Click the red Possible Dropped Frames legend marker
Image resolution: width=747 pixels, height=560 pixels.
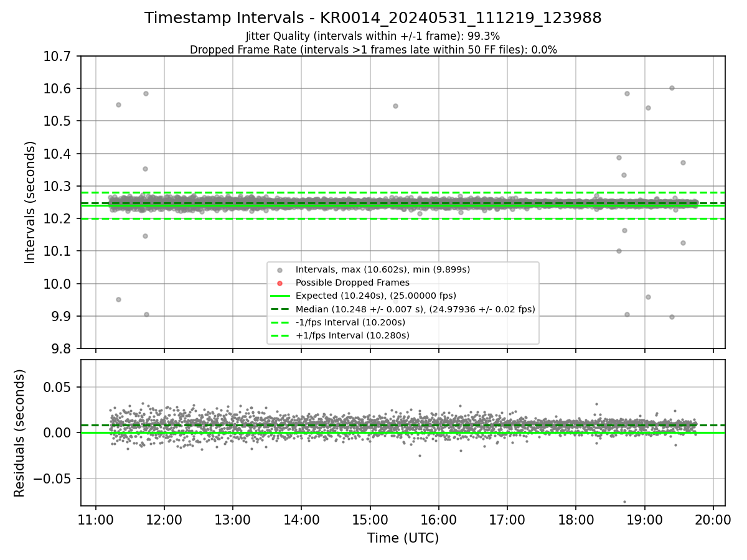pyautogui.click(x=280, y=283)
